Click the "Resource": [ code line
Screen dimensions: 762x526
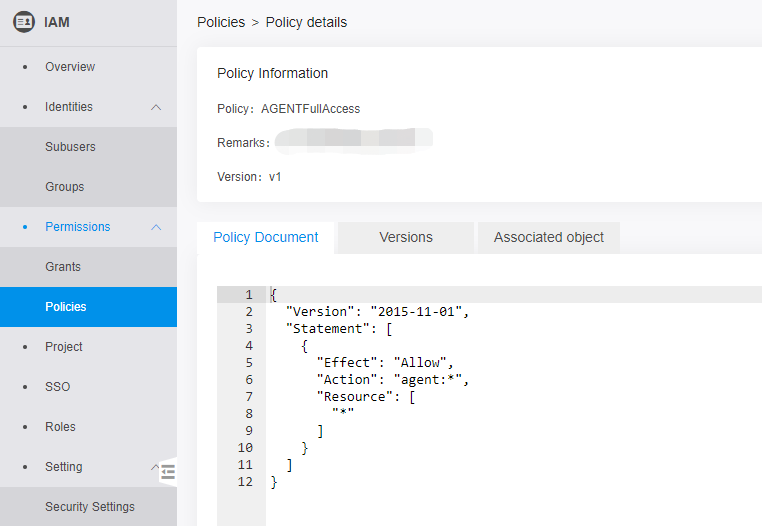pyautogui.click(x=366, y=397)
